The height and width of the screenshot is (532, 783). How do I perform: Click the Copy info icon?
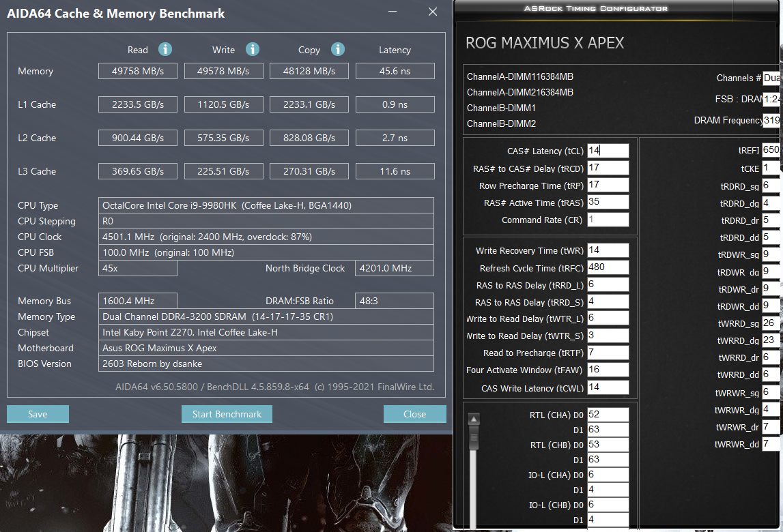tap(338, 49)
